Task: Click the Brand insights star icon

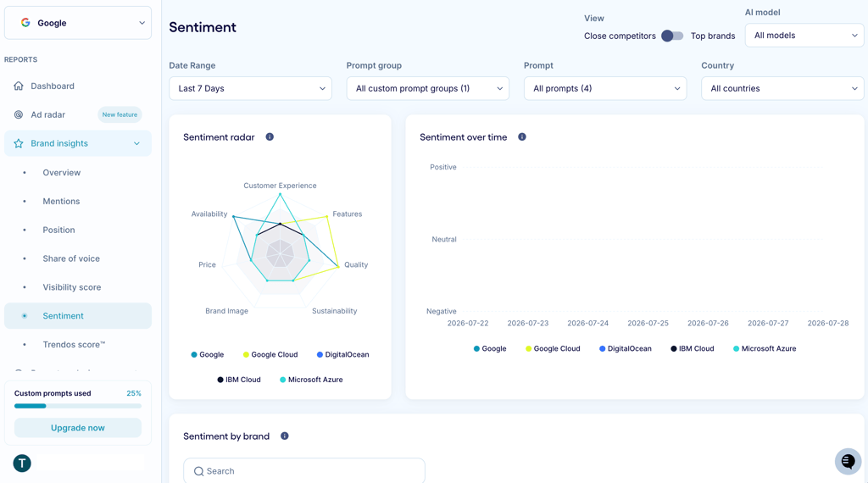Action: point(19,143)
